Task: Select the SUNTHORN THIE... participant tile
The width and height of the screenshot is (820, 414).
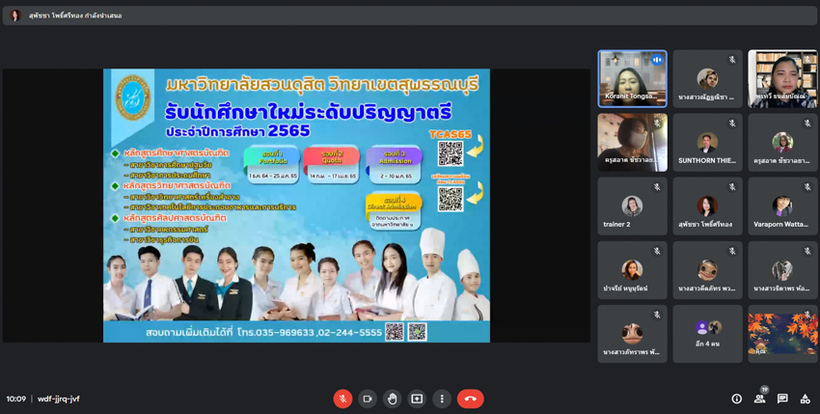Action: (x=708, y=143)
